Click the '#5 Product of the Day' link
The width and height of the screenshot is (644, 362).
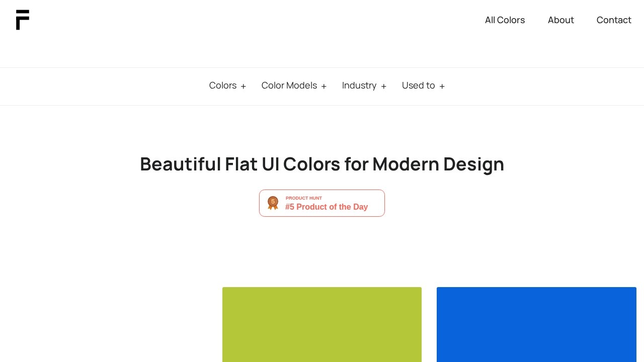[326, 207]
